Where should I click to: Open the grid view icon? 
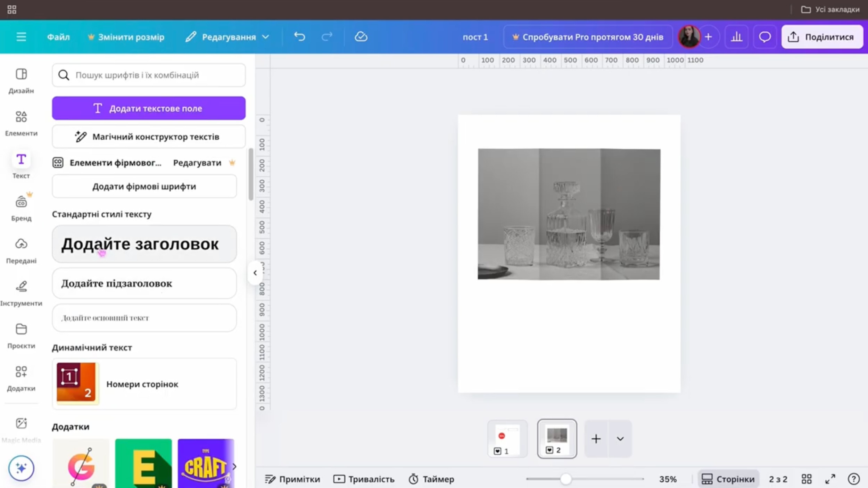[x=807, y=479]
